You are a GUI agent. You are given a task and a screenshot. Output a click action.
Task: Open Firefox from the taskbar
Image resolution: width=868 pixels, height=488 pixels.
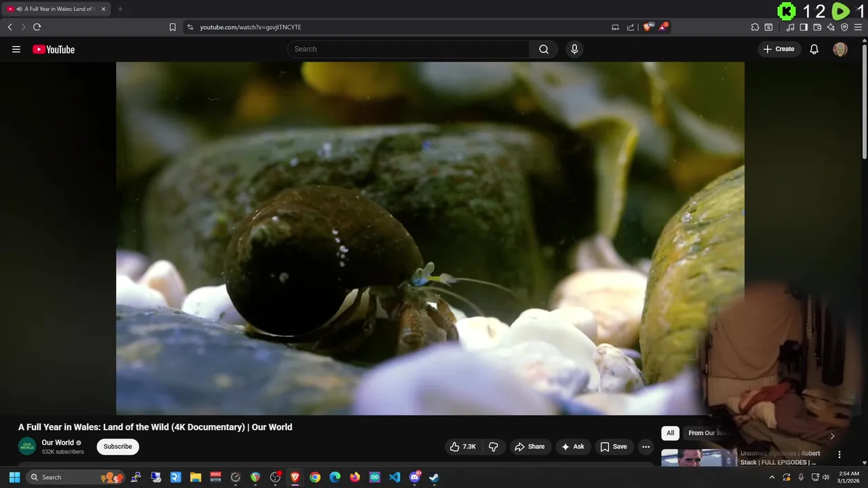tap(355, 477)
